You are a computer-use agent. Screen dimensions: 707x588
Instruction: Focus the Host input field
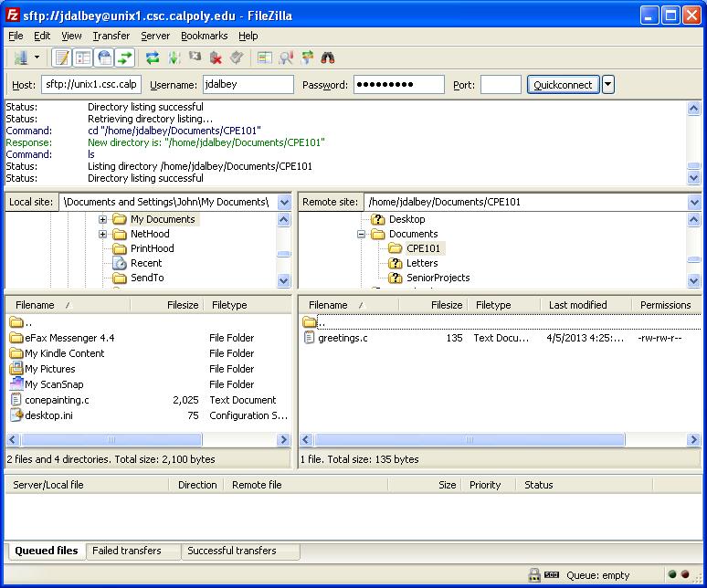point(91,85)
